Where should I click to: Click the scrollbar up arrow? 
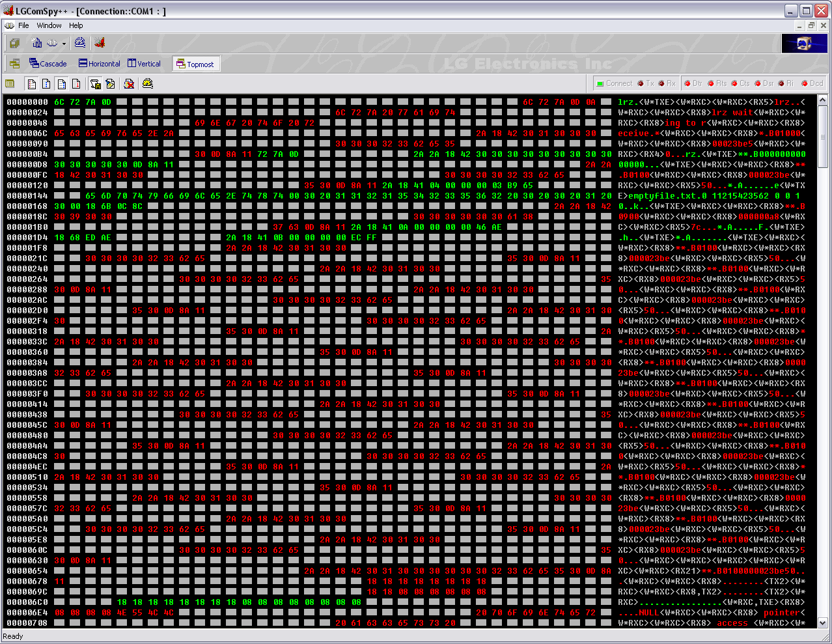pos(822,100)
